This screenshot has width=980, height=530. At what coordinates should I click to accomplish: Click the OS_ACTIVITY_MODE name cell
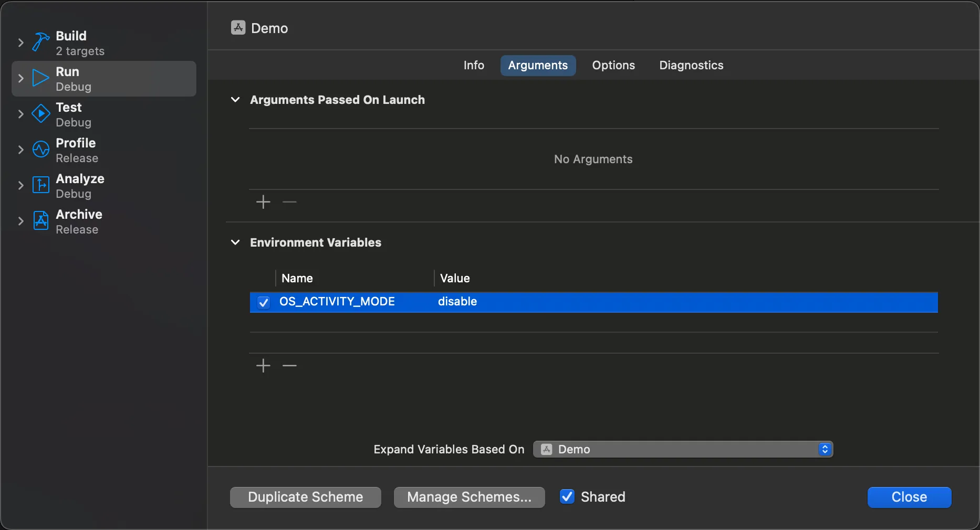click(337, 302)
